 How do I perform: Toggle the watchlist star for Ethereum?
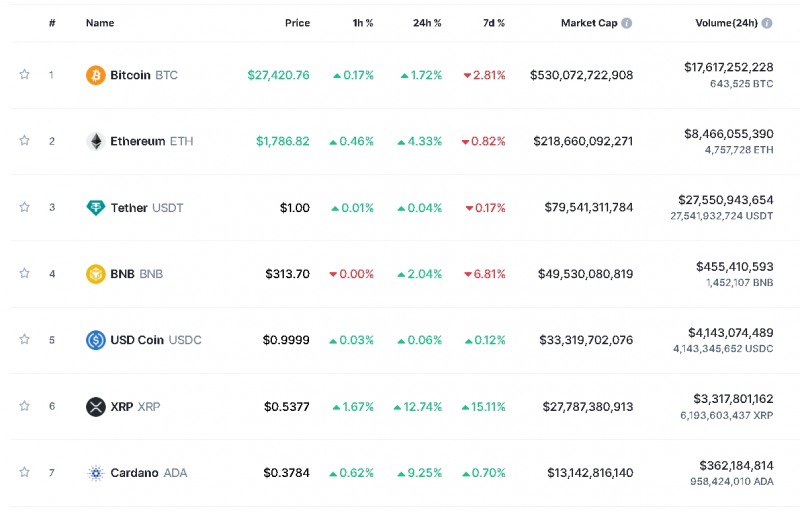(x=24, y=141)
